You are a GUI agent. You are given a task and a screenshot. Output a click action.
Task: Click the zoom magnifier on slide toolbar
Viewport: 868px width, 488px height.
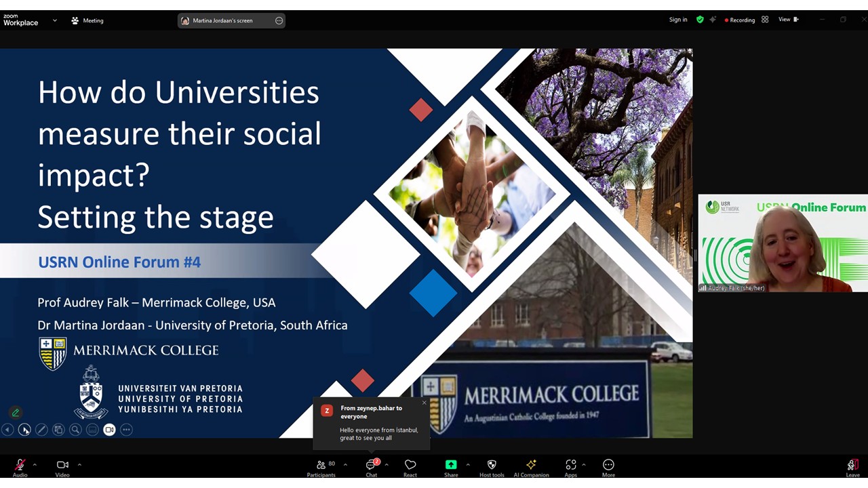click(75, 430)
